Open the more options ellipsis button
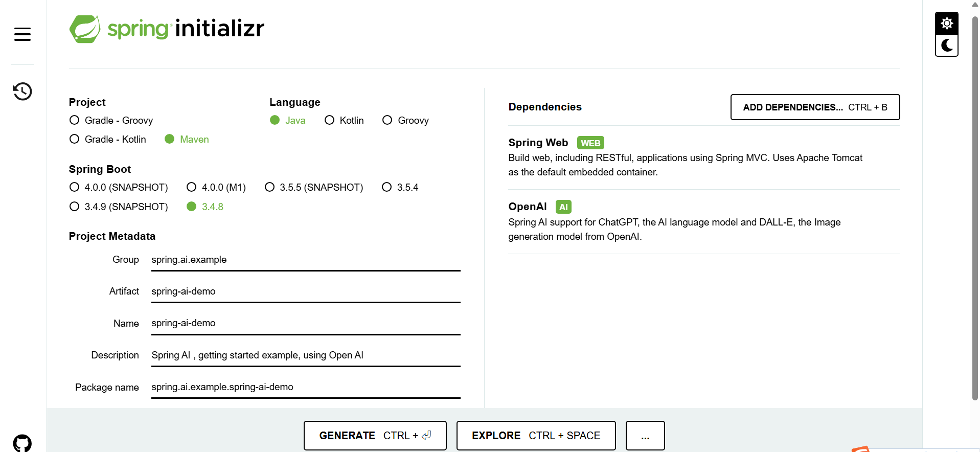This screenshot has width=980, height=452. click(645, 436)
